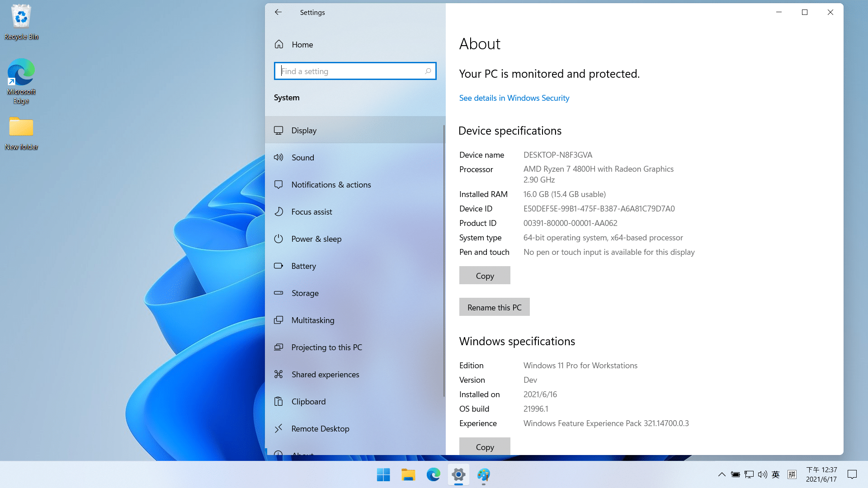This screenshot has height=488, width=868.
Task: Click the 英 input language indicator
Action: 776,474
